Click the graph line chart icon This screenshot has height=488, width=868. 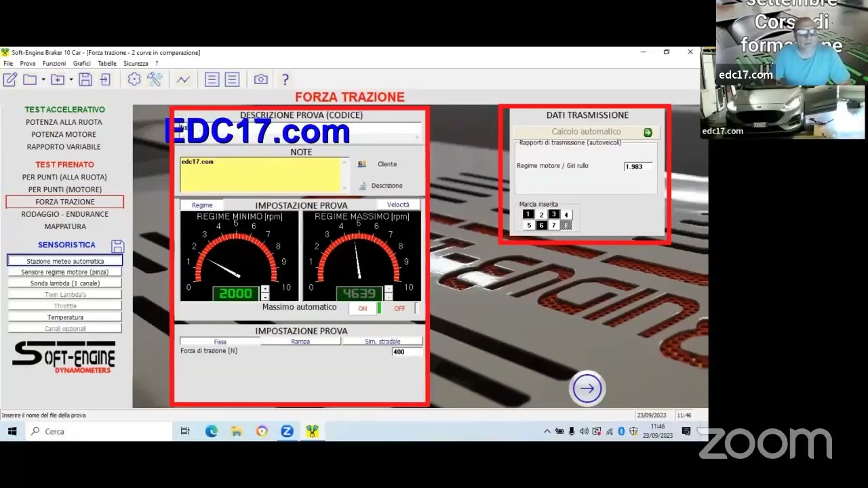click(183, 79)
